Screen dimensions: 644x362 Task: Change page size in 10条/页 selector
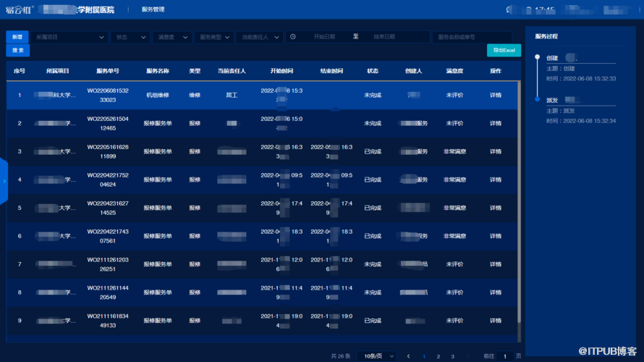(x=377, y=356)
